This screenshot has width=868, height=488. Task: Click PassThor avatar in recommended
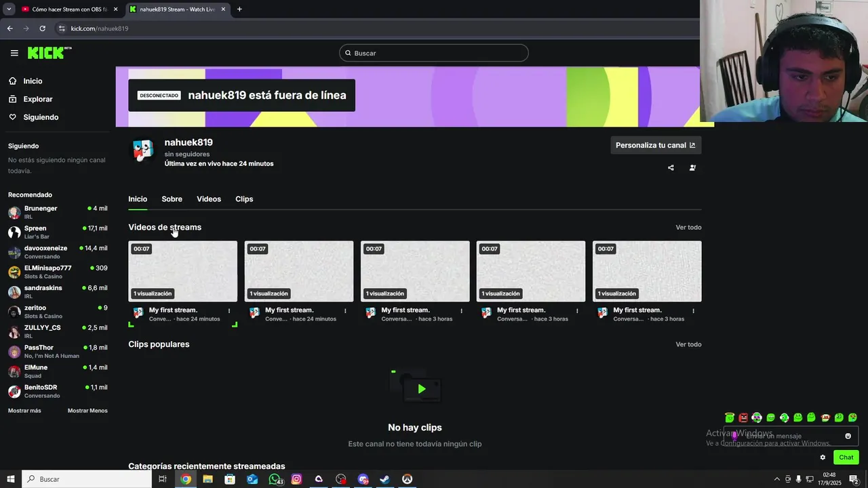[x=14, y=352]
